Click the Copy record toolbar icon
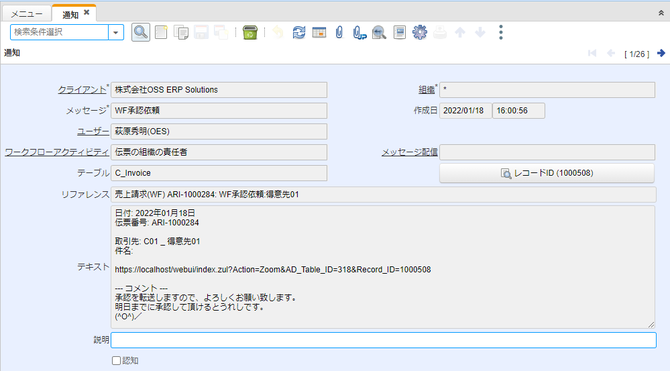 (x=181, y=32)
